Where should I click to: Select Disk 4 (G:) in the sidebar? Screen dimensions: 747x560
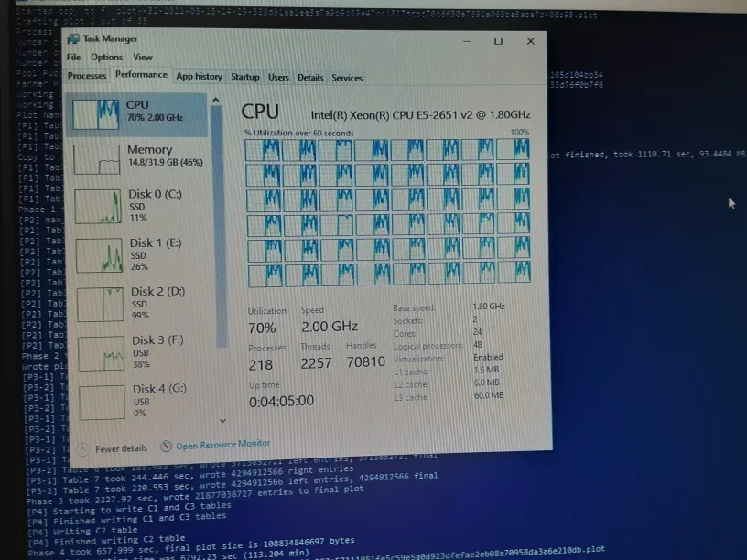(145, 402)
